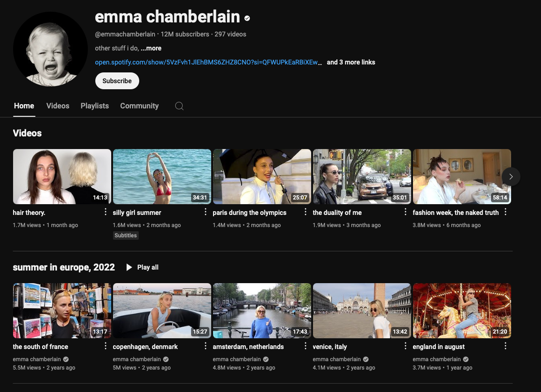Click the channel profile picture
The height and width of the screenshot is (392, 541).
(x=50, y=48)
